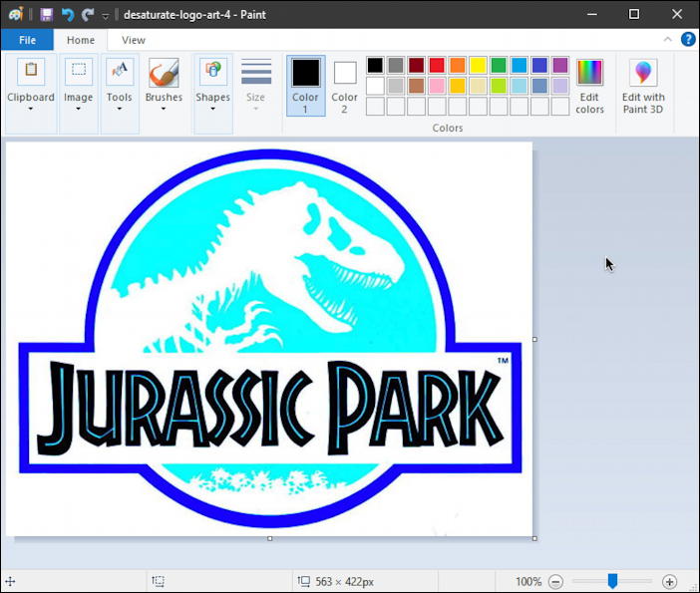Viewport: 700px width, 593px height.
Task: Pick the indigo color swatch
Action: [539, 65]
